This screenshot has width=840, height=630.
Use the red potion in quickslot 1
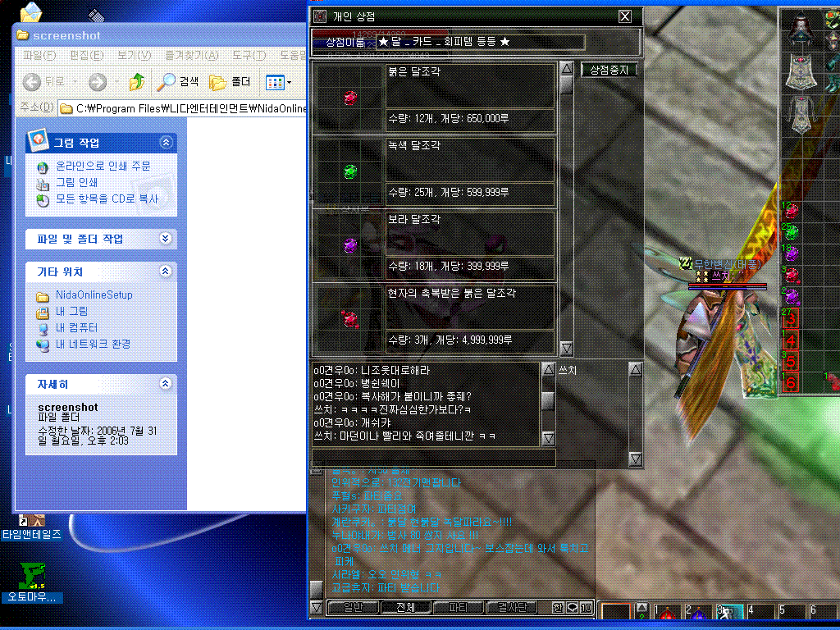click(669, 614)
